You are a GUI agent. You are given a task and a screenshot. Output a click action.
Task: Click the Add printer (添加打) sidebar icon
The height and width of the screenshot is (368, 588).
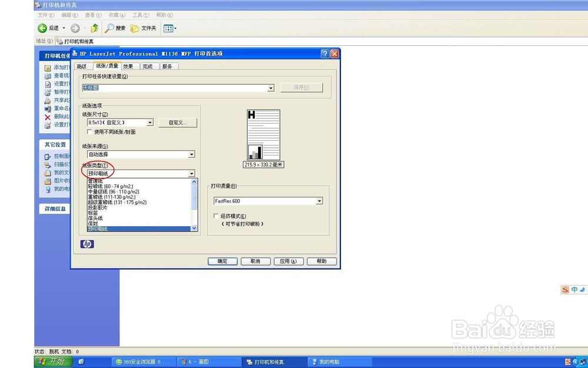pyautogui.click(x=48, y=68)
